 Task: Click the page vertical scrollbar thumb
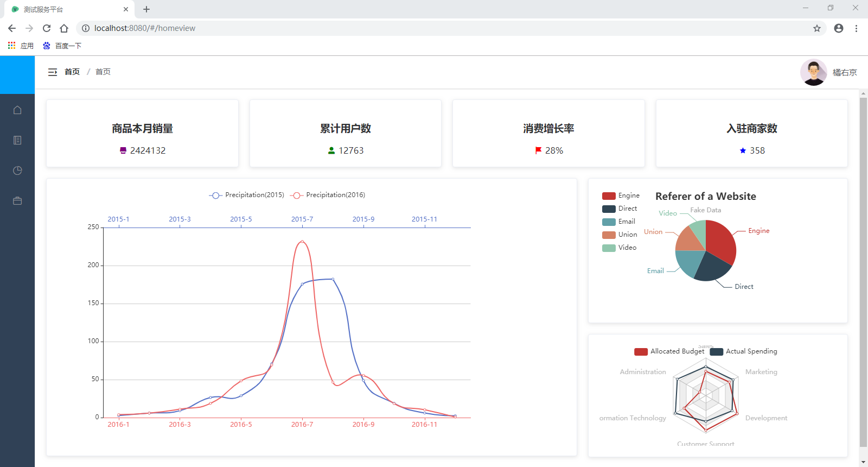[x=863, y=272]
